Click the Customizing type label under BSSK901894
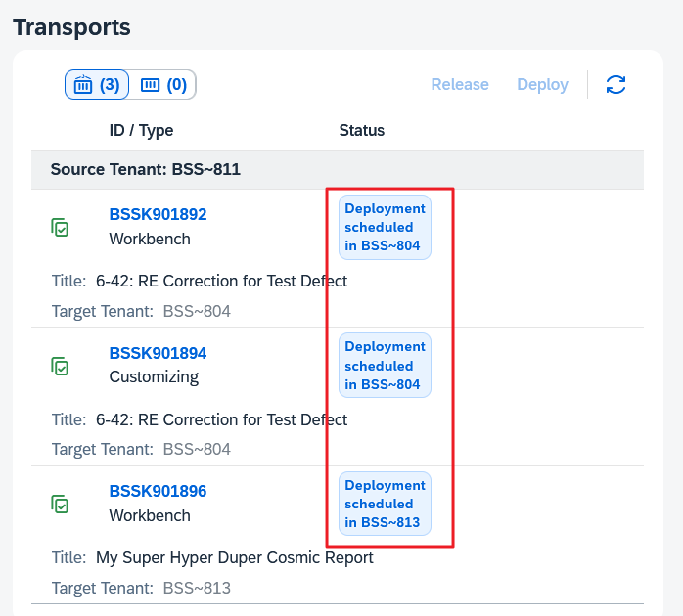Image resolution: width=683 pixels, height=616 pixels. (x=154, y=376)
